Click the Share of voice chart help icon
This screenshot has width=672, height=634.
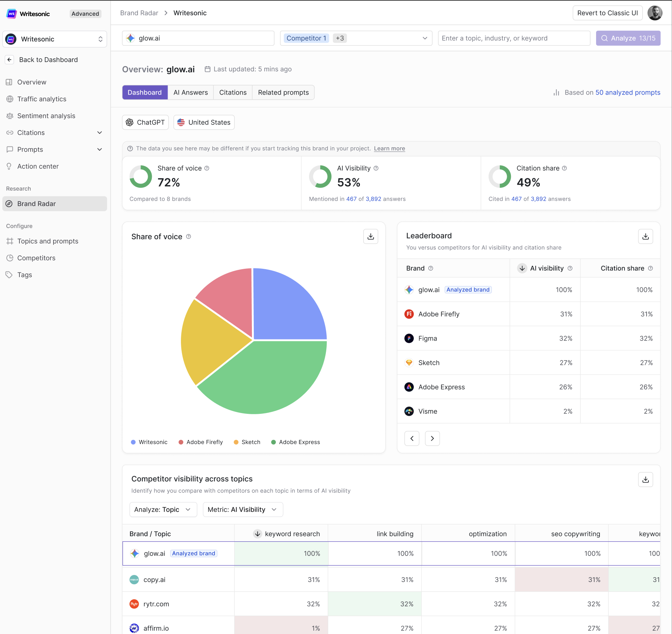pos(188,237)
